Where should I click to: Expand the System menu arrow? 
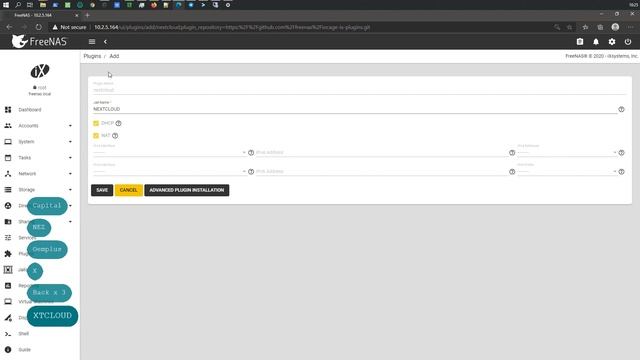(70, 142)
